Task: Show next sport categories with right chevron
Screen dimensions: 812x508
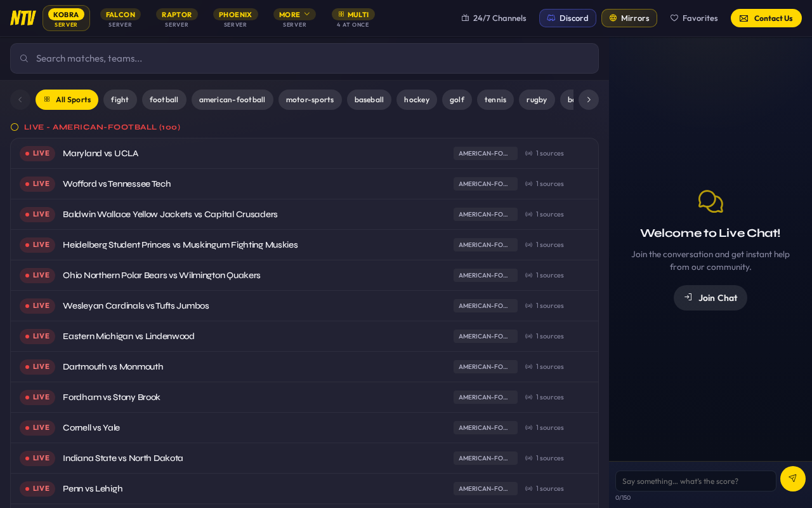Action: pos(589,100)
